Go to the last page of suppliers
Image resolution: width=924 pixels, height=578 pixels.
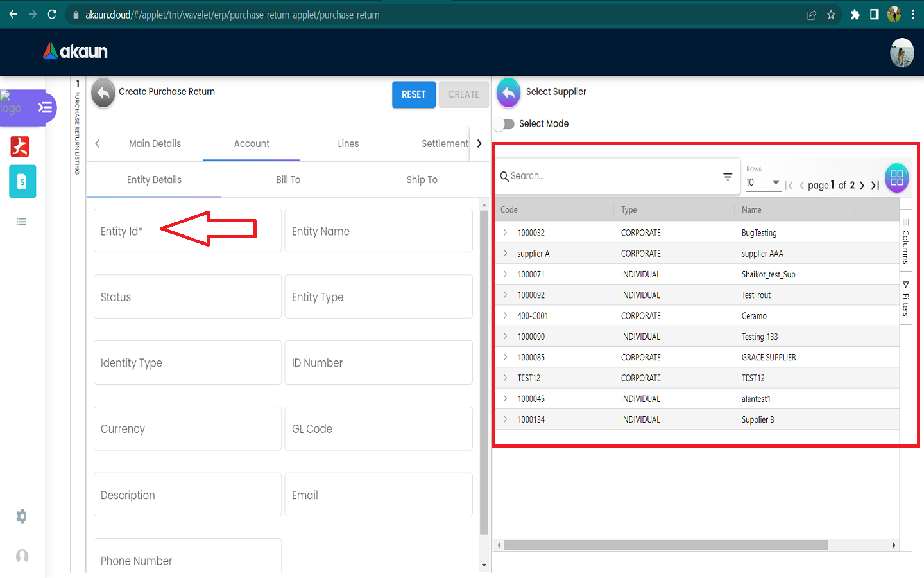[875, 186]
